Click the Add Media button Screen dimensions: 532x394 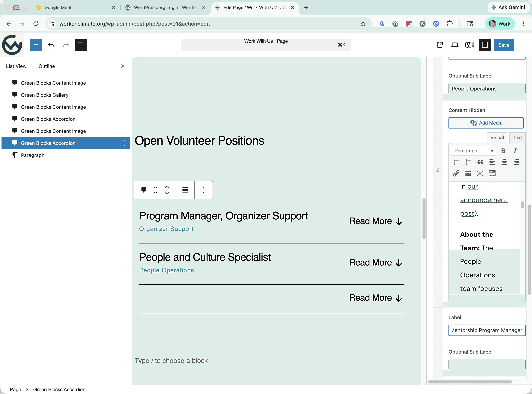[x=486, y=123]
